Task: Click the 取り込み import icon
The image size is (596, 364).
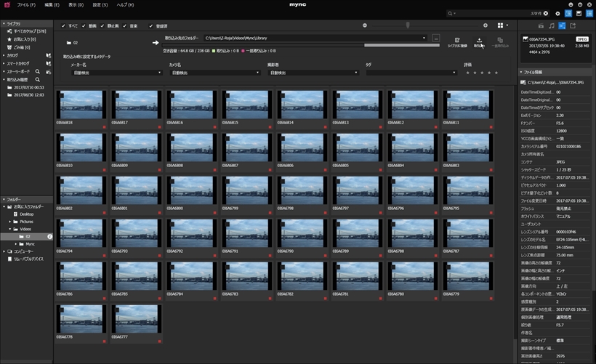Action: point(479,40)
